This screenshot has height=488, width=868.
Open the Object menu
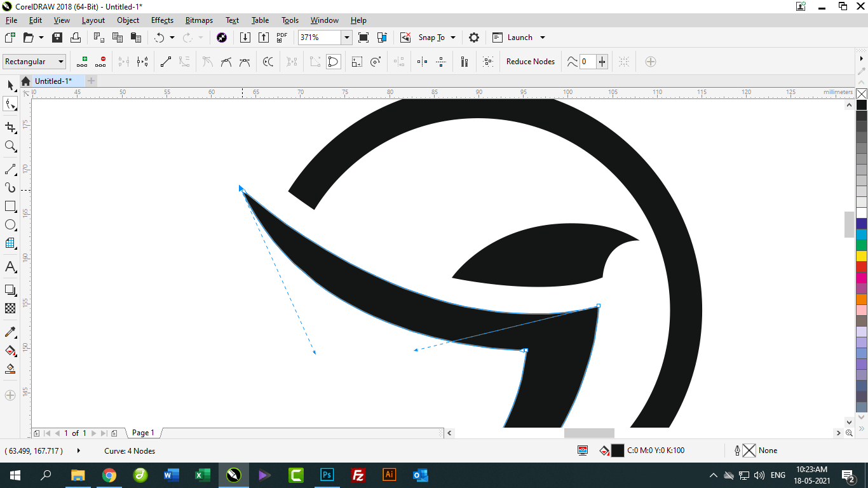[x=128, y=20]
